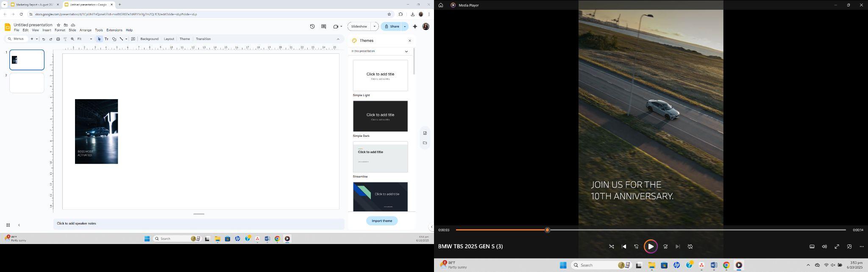
Task: Play the BMW video
Action: pos(651,247)
